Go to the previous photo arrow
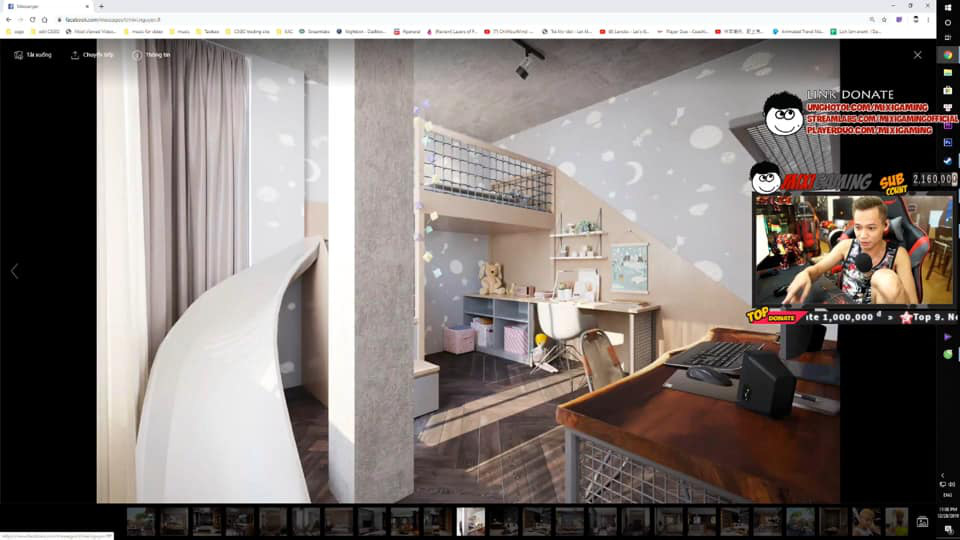Image resolution: width=960 pixels, height=540 pixels. coord(14,271)
